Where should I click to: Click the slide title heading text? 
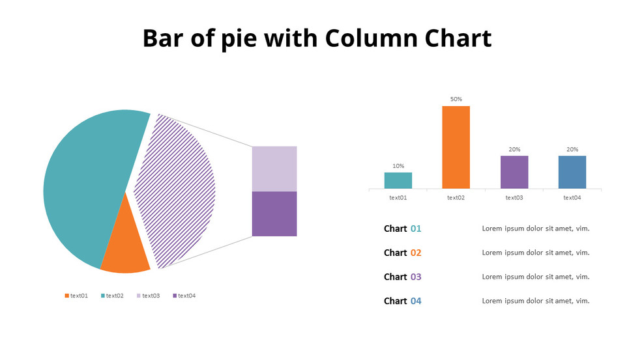click(317, 38)
